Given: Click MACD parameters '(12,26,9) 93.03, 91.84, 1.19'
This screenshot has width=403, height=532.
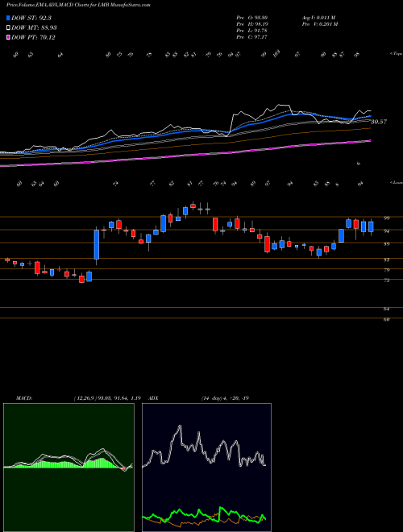Looking at the screenshot, I should [x=107, y=398].
